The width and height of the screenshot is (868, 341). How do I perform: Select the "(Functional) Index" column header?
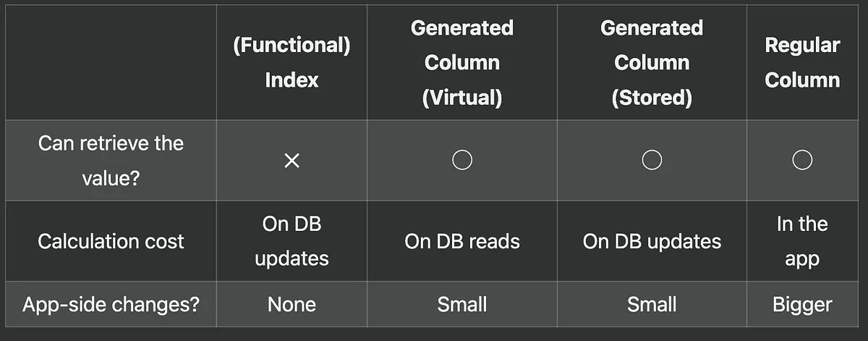point(292,63)
